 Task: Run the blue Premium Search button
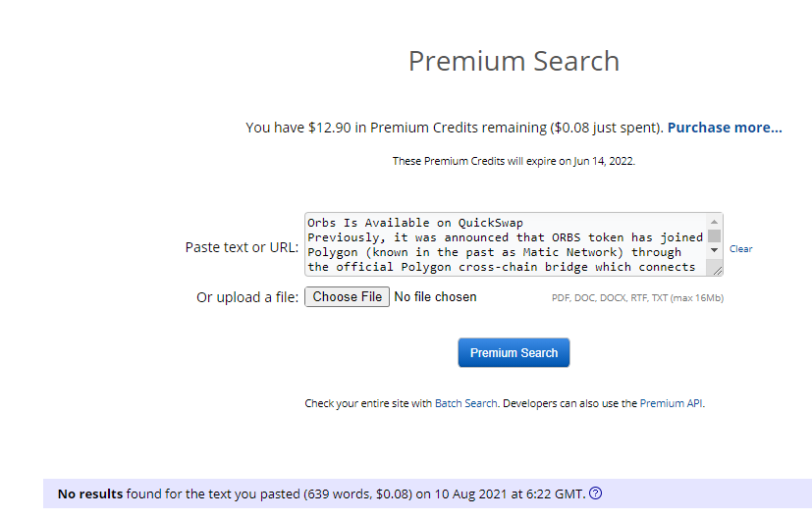514,353
